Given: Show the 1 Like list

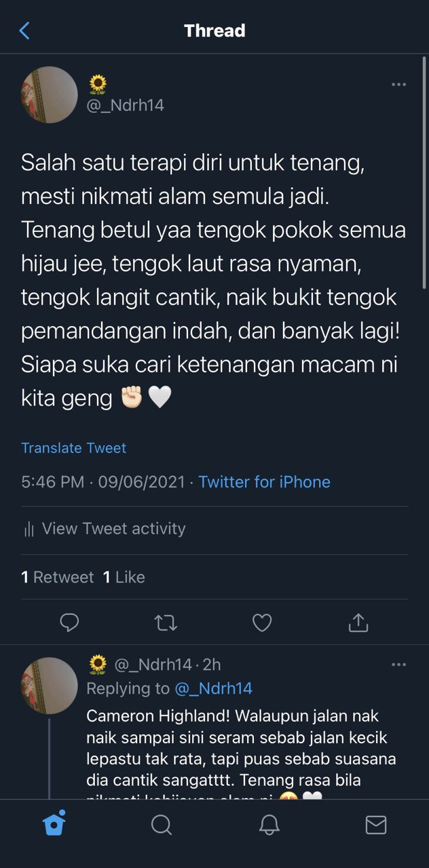Looking at the screenshot, I should coord(124,577).
